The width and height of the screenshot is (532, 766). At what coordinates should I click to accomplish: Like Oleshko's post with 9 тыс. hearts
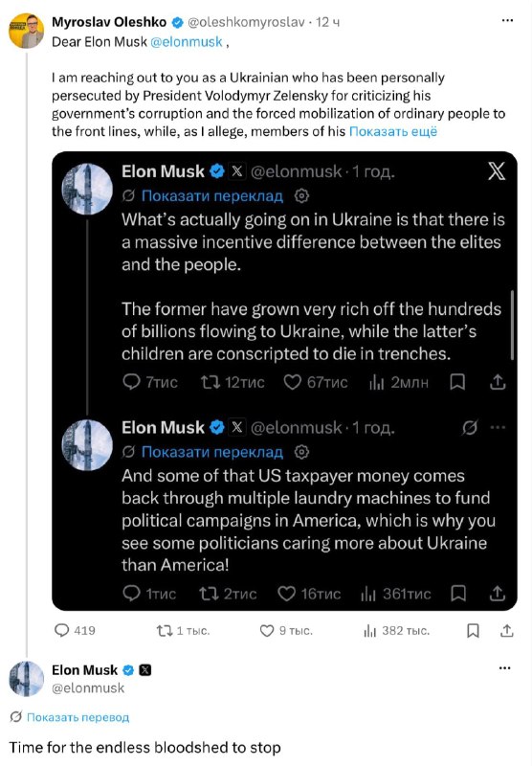[267, 631]
